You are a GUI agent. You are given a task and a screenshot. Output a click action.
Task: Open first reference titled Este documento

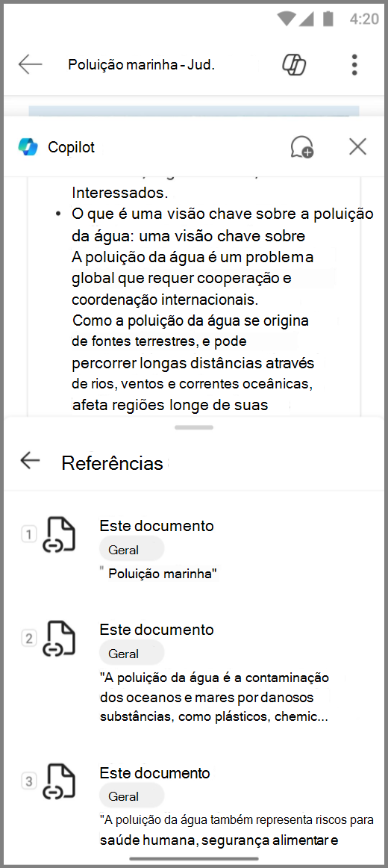pyautogui.click(x=157, y=525)
